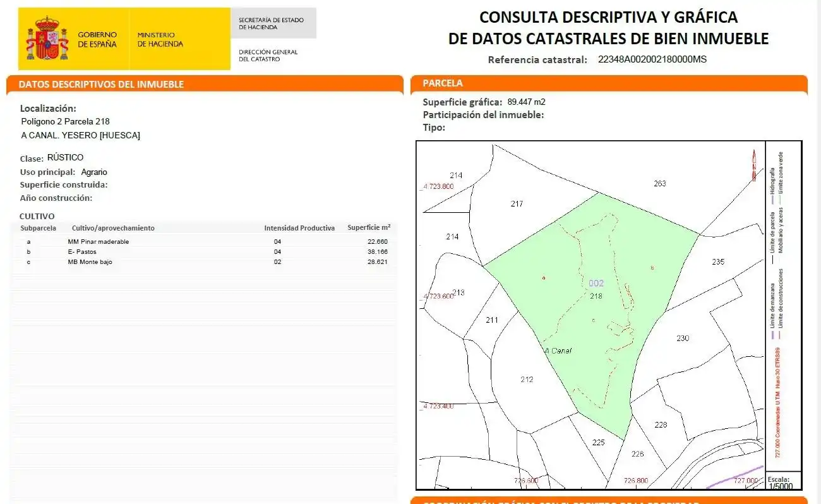Click parcel label 228 on the map
821x504 pixels.
click(x=661, y=425)
